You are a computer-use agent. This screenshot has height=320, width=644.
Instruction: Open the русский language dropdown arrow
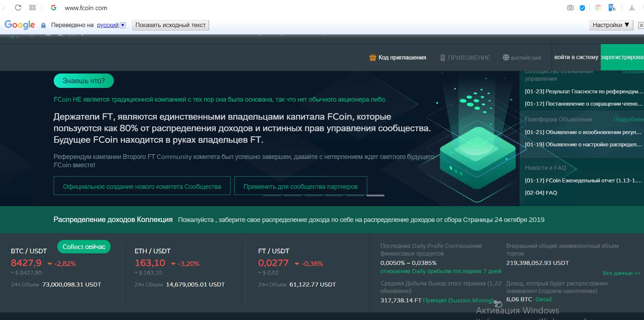tap(123, 25)
